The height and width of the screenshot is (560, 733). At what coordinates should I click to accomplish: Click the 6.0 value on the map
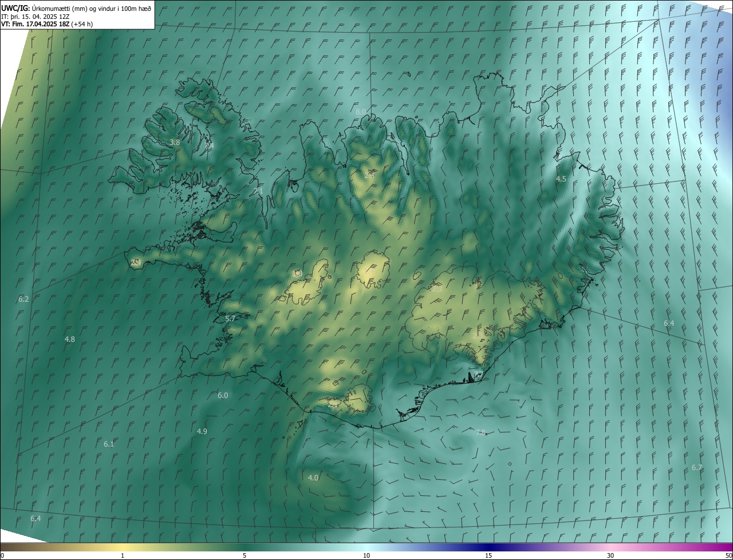tap(223, 395)
